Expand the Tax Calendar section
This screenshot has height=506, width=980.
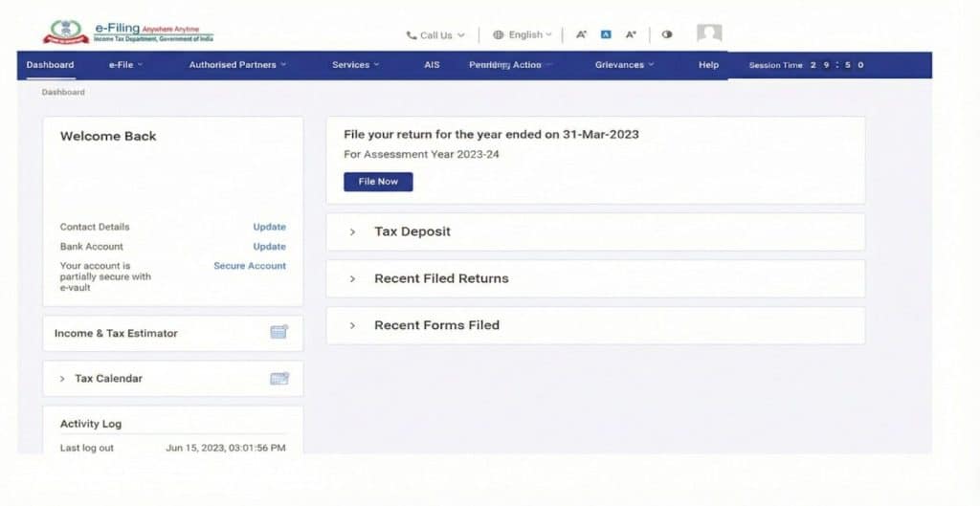click(x=172, y=379)
